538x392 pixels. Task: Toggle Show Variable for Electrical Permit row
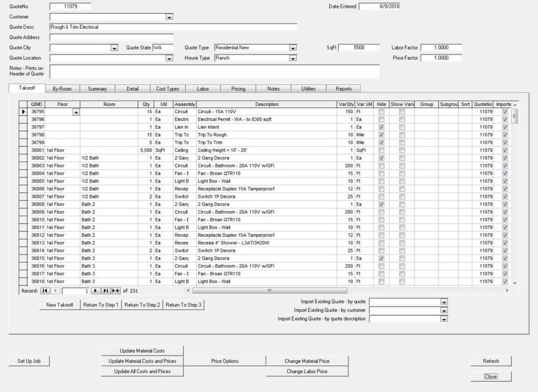402,119
